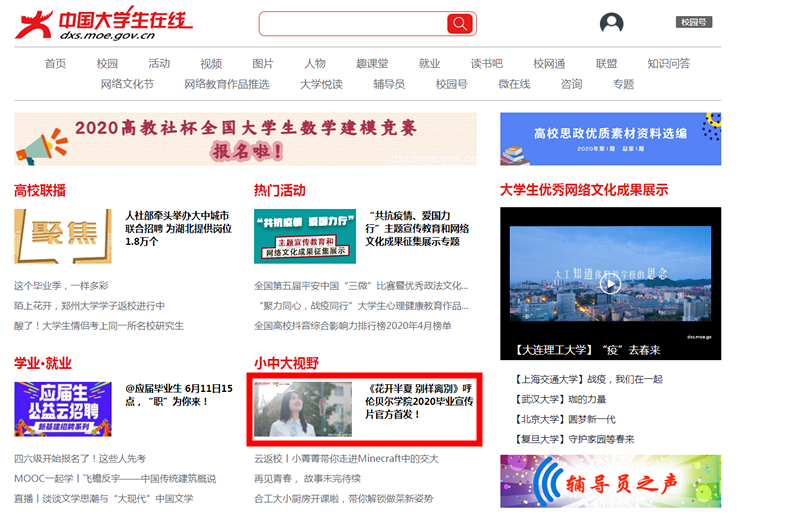The width and height of the screenshot is (800, 524).
Task: Open the 四六级开始报名了 article link
Action: click(x=80, y=459)
